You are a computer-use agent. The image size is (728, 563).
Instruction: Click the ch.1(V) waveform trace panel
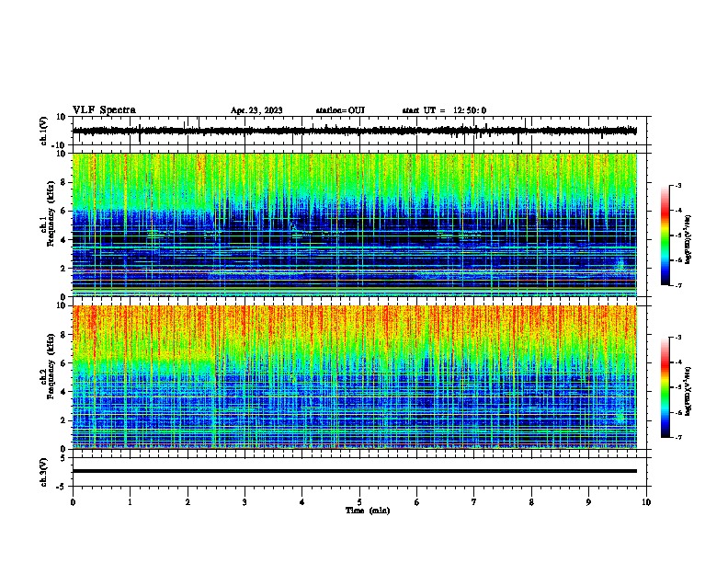pyautogui.click(x=361, y=131)
